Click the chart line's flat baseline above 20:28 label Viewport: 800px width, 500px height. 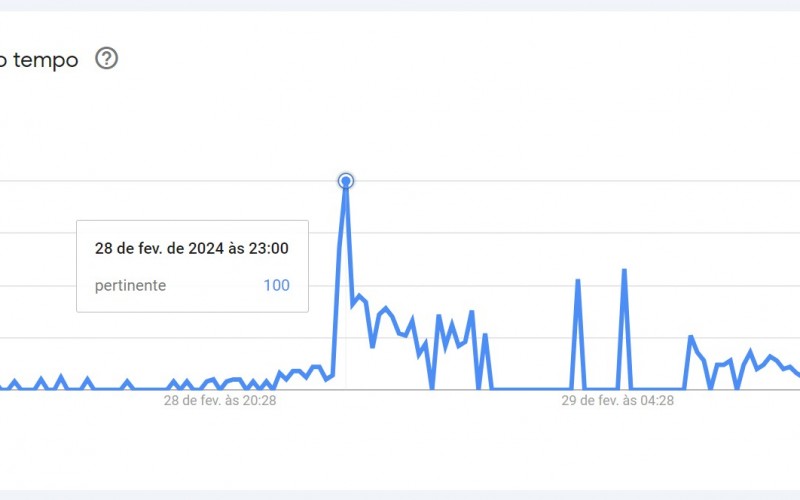150,389
